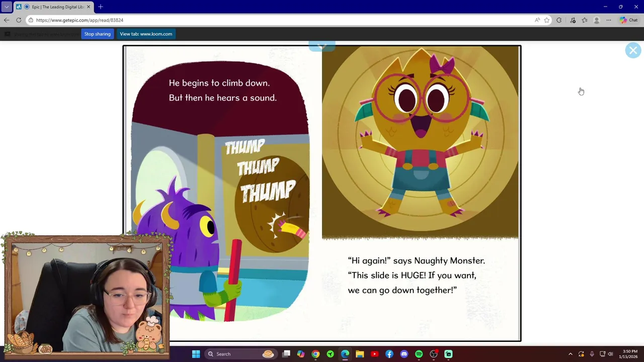644x362 pixels.
Task: Open the green arrow app on taskbar
Action: [330, 354]
